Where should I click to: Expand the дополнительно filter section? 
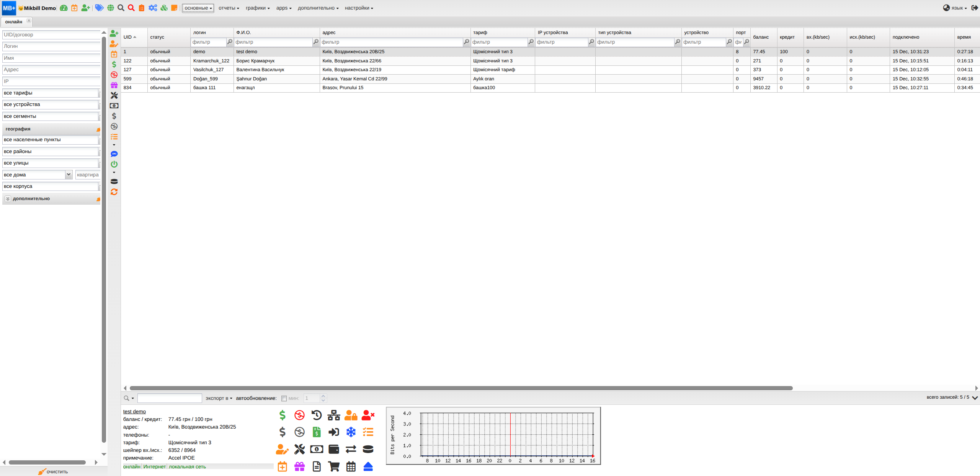[8, 199]
